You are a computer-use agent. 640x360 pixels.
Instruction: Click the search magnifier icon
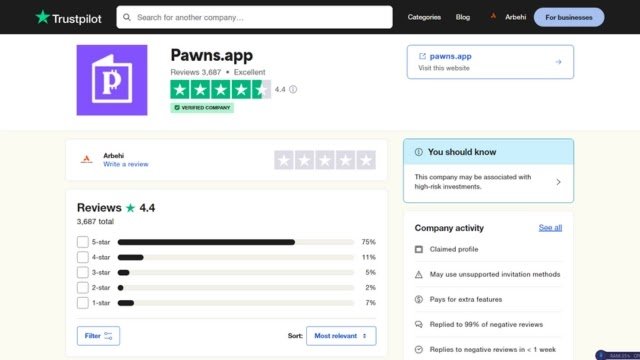point(127,17)
